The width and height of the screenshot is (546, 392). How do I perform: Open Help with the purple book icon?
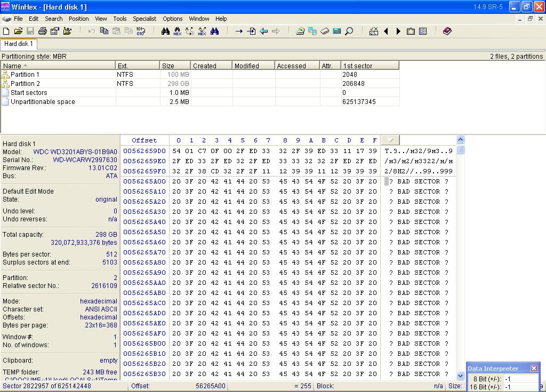[x=447, y=31]
